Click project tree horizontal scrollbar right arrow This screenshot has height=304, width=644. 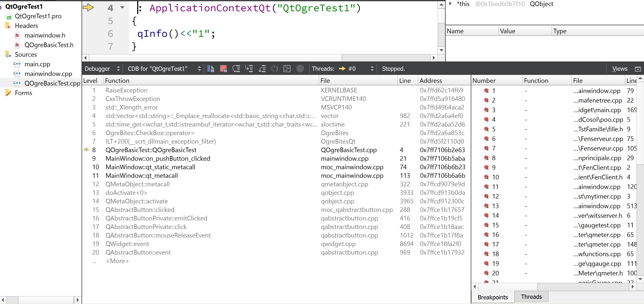(77, 300)
